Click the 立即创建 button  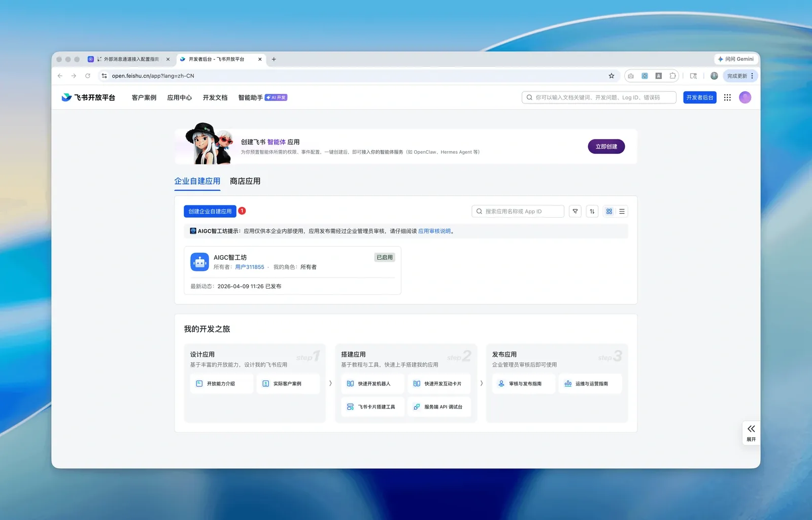pyautogui.click(x=606, y=147)
